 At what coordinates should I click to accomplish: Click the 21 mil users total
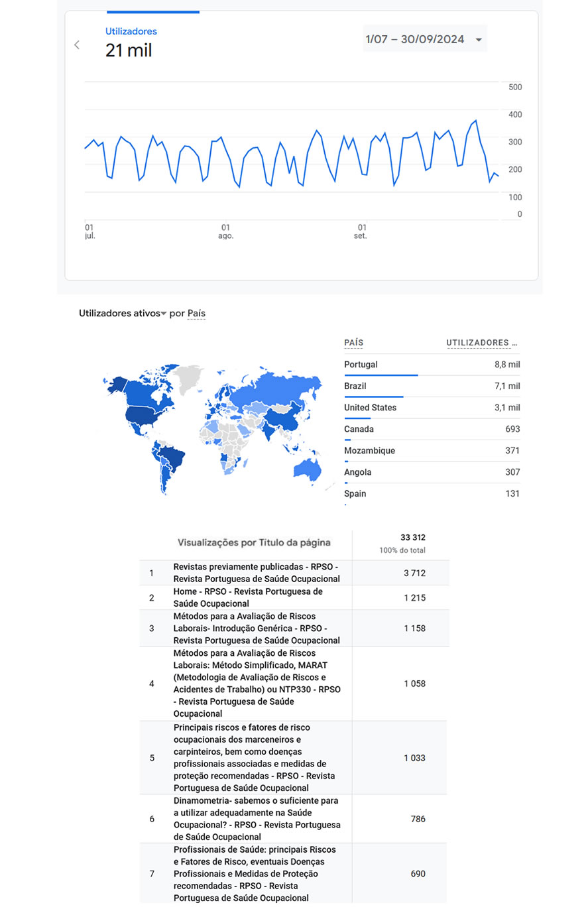[x=129, y=50]
